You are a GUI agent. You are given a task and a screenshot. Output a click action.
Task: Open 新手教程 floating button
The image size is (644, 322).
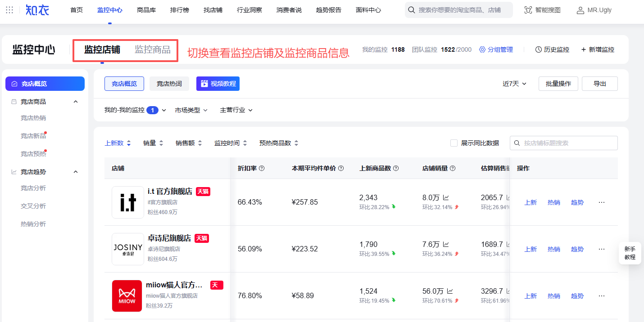[630, 253]
